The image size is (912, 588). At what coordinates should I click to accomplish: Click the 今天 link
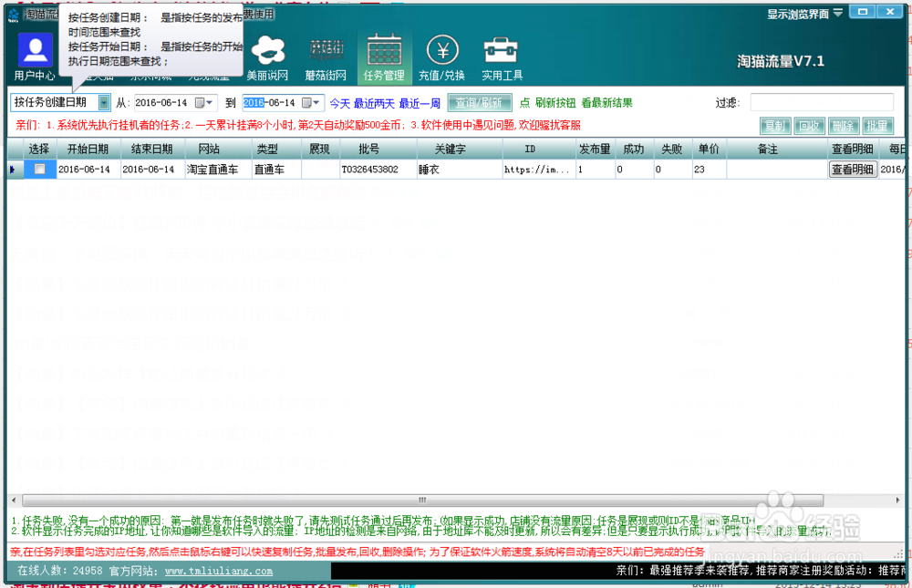point(339,103)
